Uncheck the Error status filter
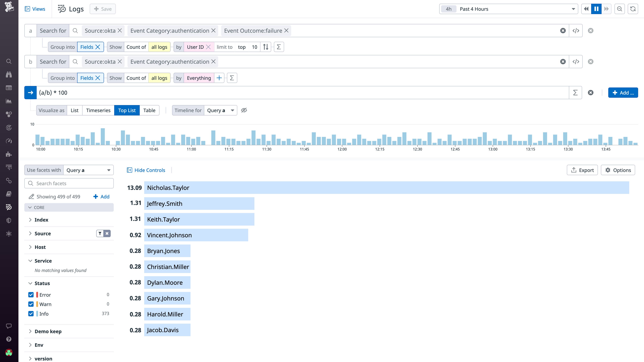 31,295
